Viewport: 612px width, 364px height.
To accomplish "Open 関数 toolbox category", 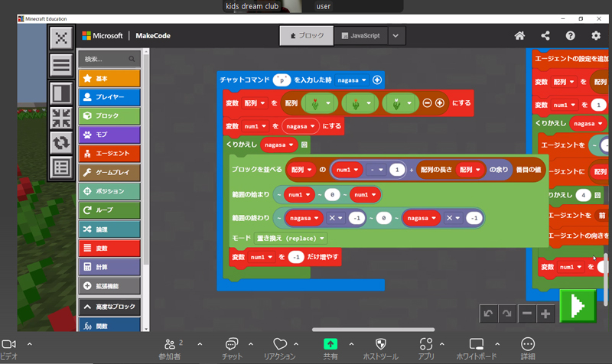I will coord(109,325).
